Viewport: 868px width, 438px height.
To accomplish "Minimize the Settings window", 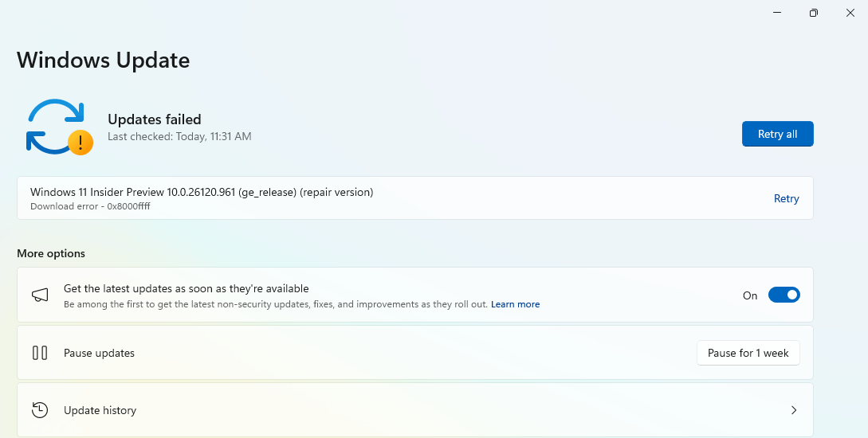I will pos(777,13).
